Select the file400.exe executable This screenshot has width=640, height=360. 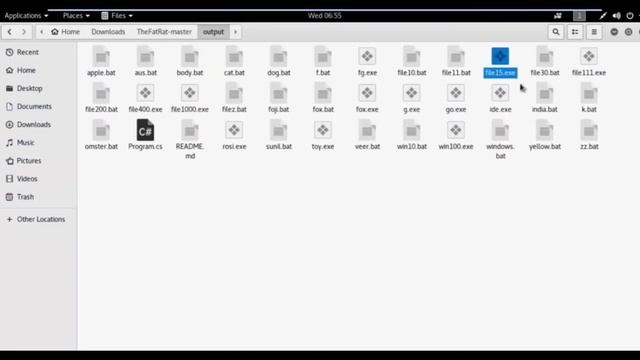[x=145, y=93]
